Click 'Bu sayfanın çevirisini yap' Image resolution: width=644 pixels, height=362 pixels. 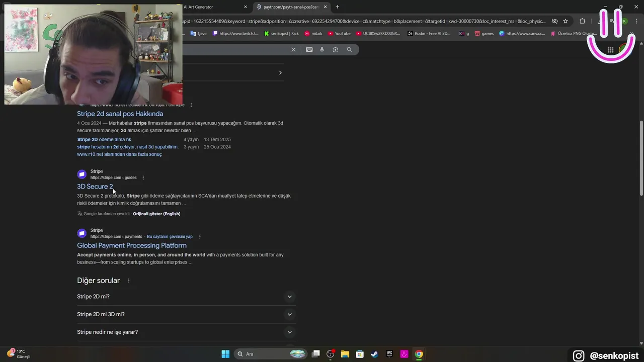[x=170, y=236]
